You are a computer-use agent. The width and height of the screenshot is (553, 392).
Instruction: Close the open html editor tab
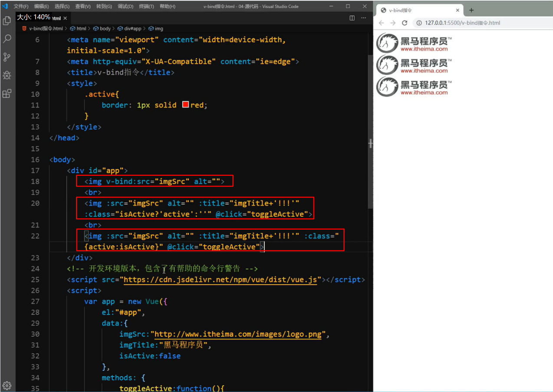(x=65, y=18)
